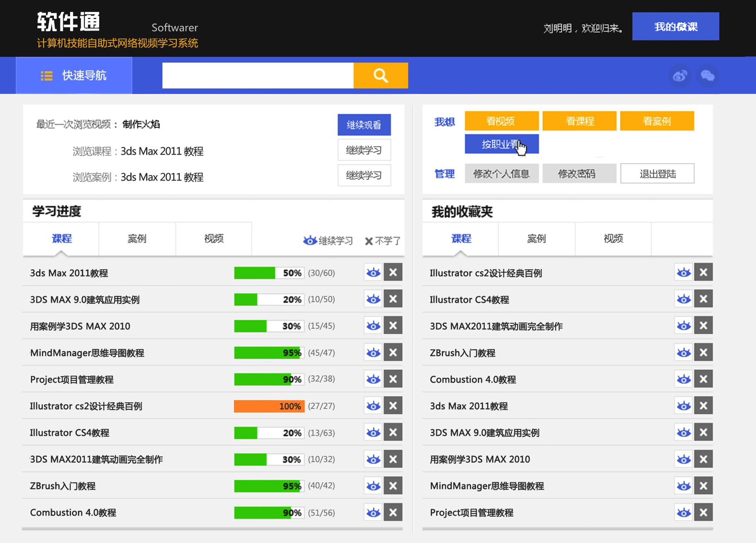Click the search text field
The width and height of the screenshot is (756, 543).
[258, 76]
